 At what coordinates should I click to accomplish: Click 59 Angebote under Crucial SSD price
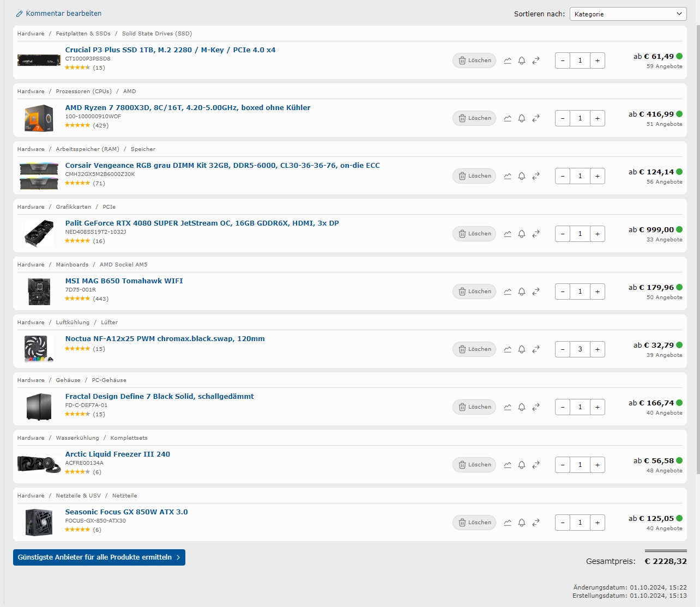[x=664, y=66]
